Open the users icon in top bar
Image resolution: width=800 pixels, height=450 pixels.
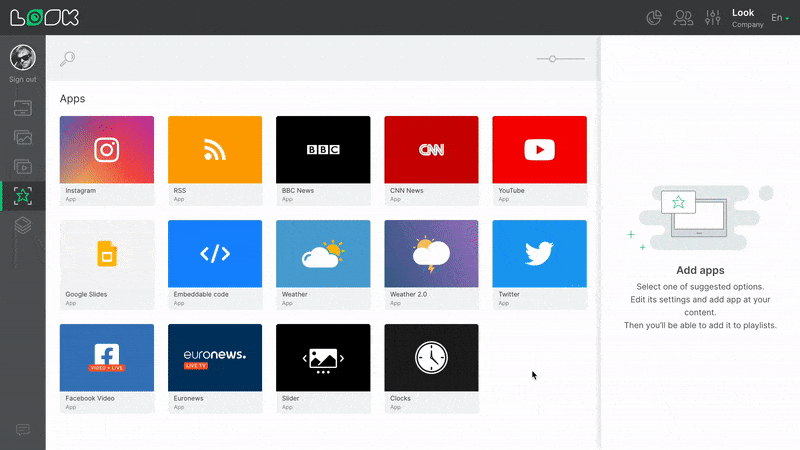click(684, 17)
